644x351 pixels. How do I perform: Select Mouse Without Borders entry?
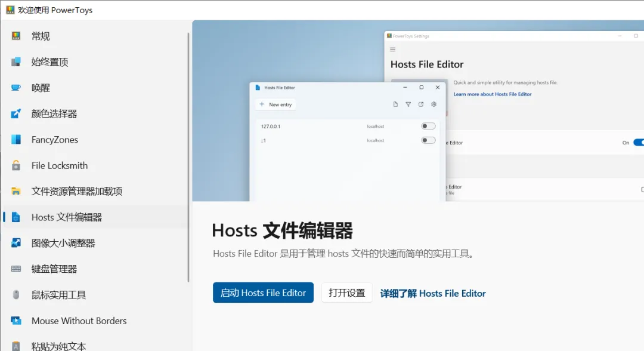tap(94, 321)
